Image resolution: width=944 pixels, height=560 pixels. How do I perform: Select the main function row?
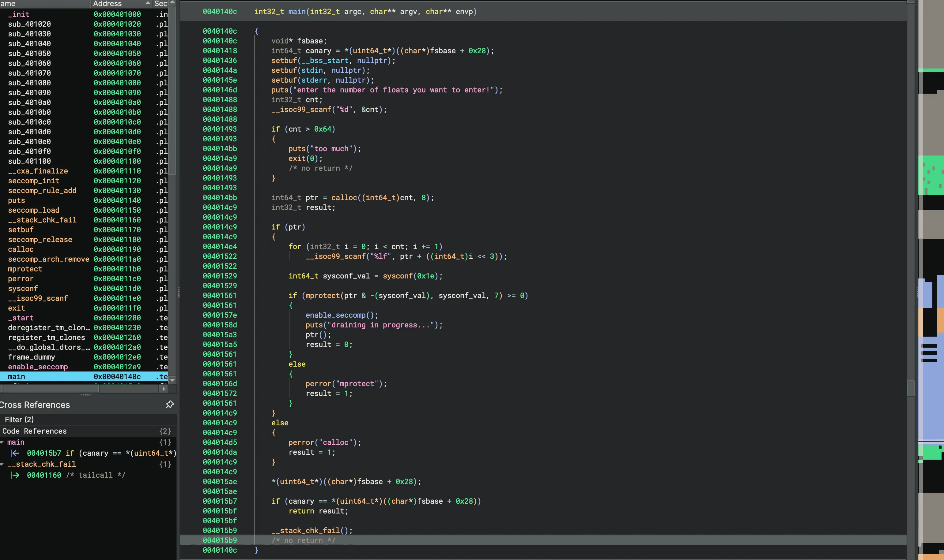click(x=17, y=377)
